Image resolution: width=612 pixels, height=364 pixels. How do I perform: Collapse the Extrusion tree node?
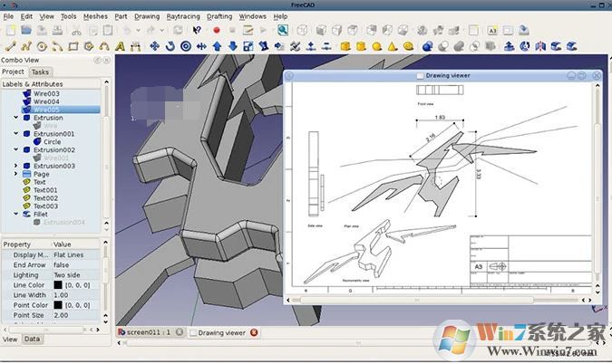click(x=16, y=118)
